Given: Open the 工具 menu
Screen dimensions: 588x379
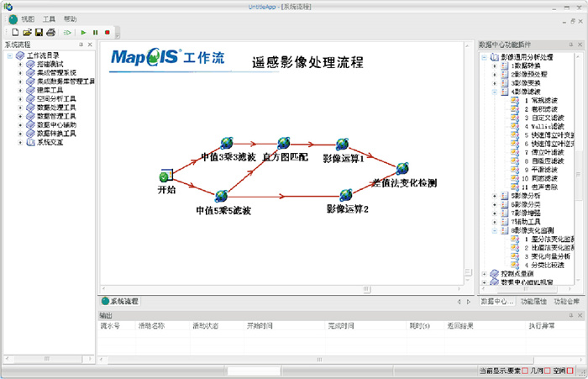Looking at the screenshot, I should click(49, 19).
